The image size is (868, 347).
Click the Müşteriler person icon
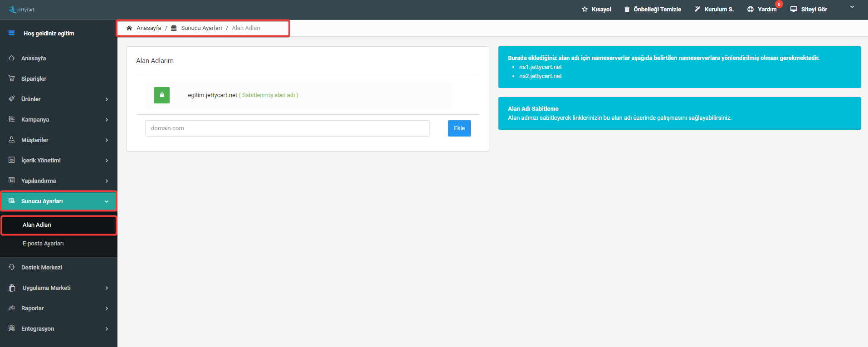[12, 140]
